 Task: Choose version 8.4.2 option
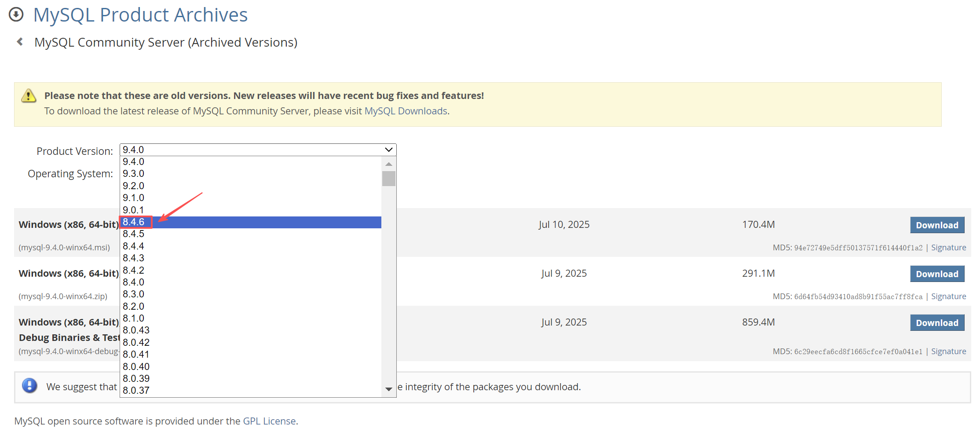coord(250,271)
